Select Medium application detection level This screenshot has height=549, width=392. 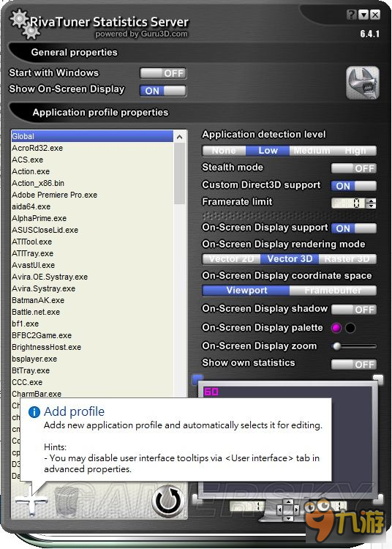[x=312, y=151]
